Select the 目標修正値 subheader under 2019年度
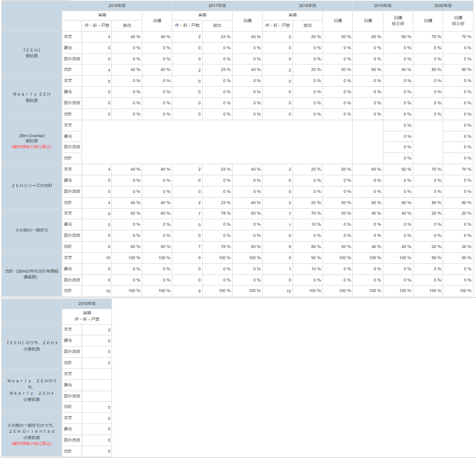 [397, 21]
